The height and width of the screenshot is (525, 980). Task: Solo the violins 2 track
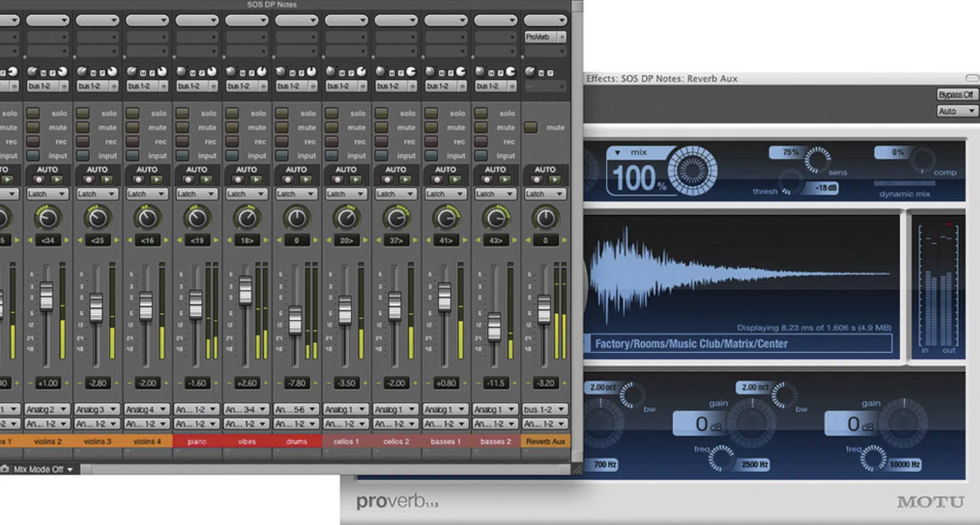tap(33, 113)
